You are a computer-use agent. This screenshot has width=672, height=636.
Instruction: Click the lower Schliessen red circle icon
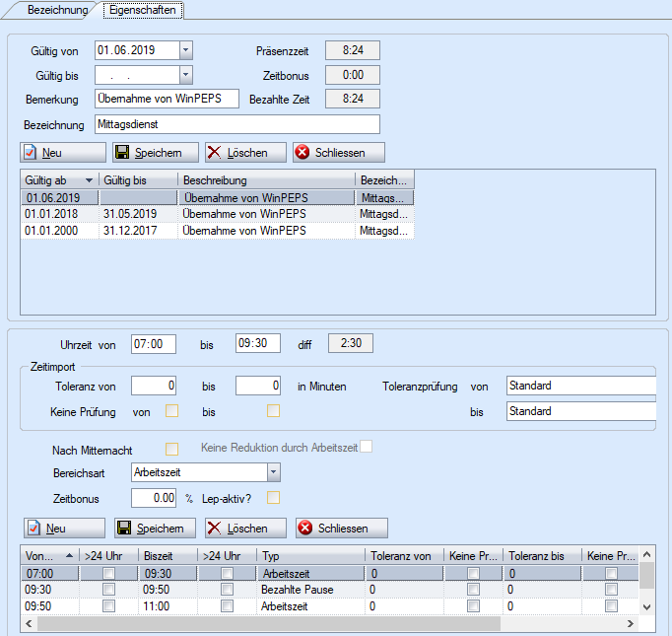coord(305,529)
